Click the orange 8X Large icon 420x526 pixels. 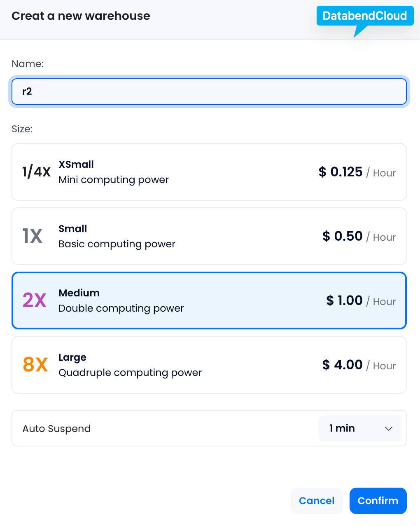point(35,365)
